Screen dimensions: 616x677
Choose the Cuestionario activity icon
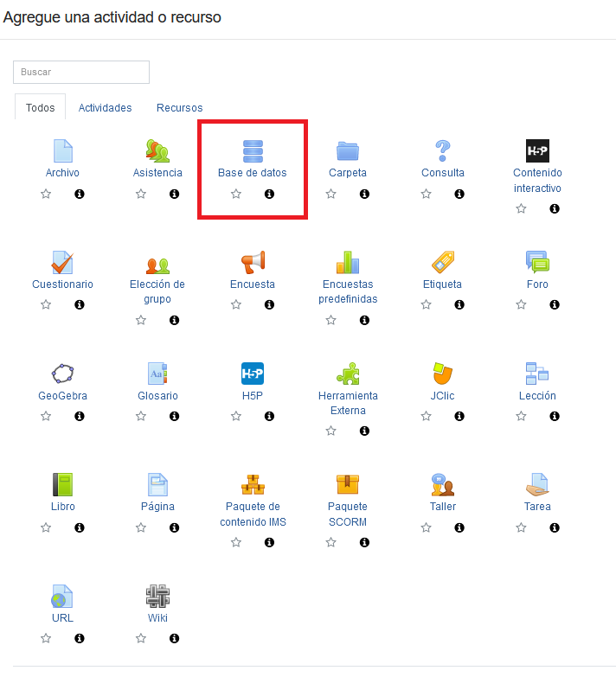coord(62,262)
